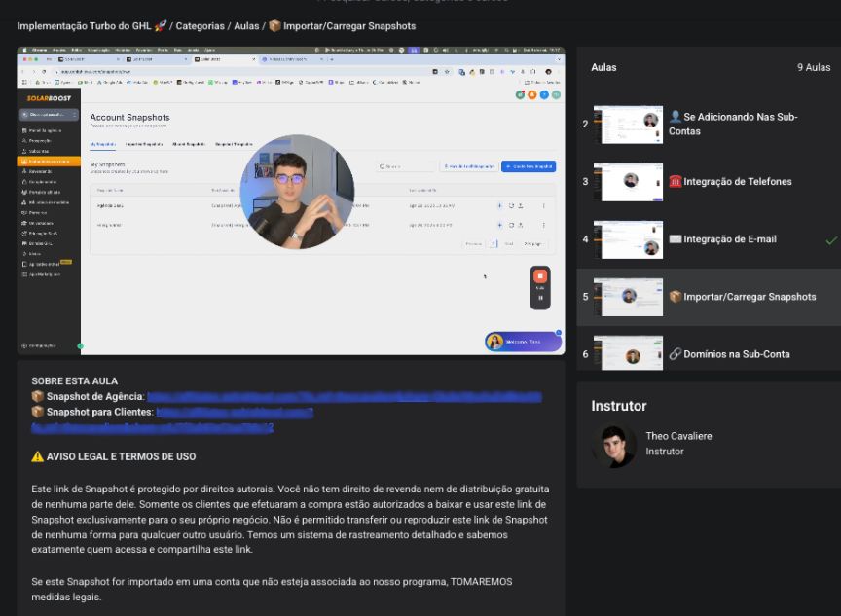Open instructor Theo Cavaliere's name

pos(678,436)
